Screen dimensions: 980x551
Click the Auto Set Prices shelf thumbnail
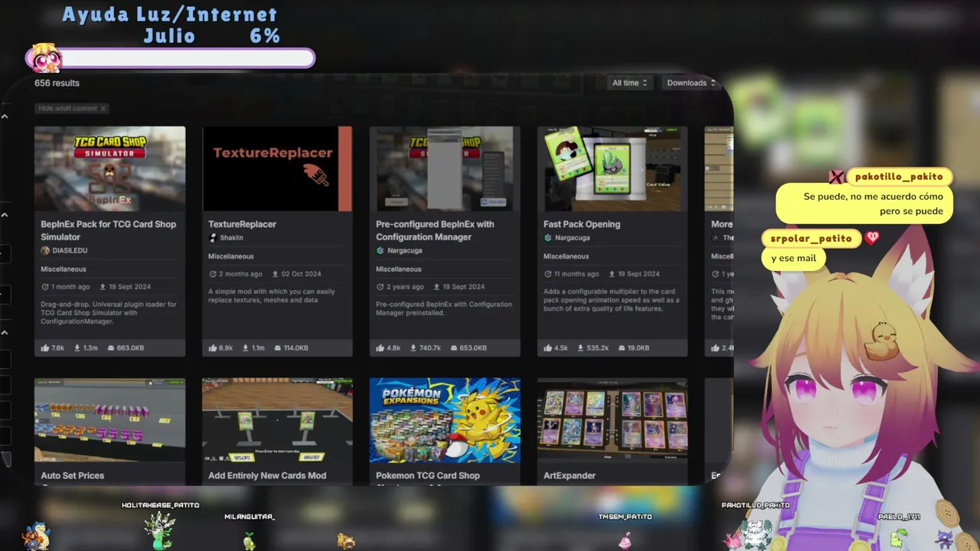(109, 420)
